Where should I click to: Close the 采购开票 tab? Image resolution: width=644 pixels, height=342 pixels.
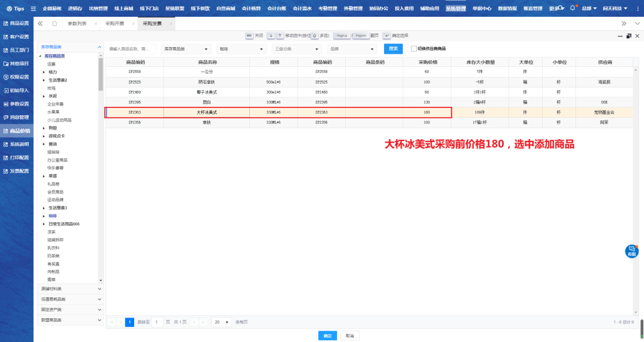(x=134, y=23)
